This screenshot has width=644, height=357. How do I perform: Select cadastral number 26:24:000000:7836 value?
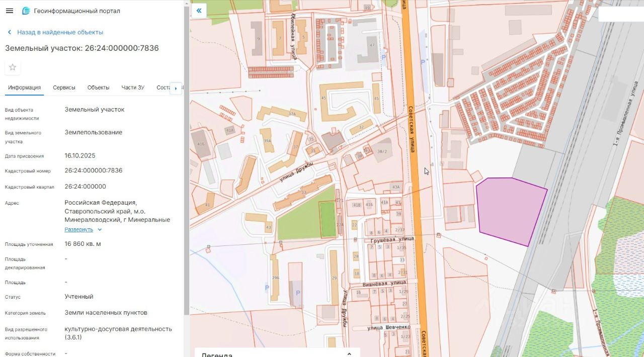[x=94, y=170]
